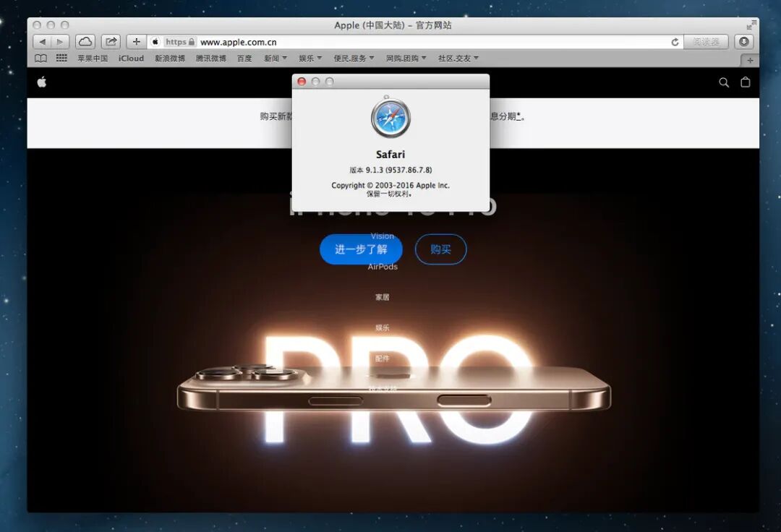Open the Downloads arrow icon

[x=744, y=42]
